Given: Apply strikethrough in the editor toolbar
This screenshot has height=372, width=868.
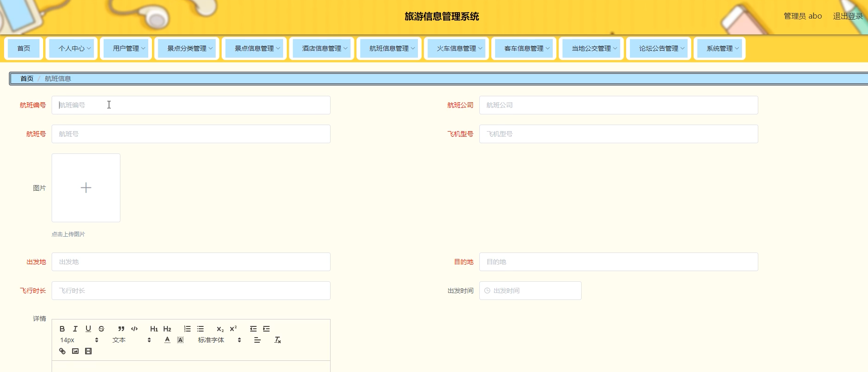Looking at the screenshot, I should click(101, 329).
